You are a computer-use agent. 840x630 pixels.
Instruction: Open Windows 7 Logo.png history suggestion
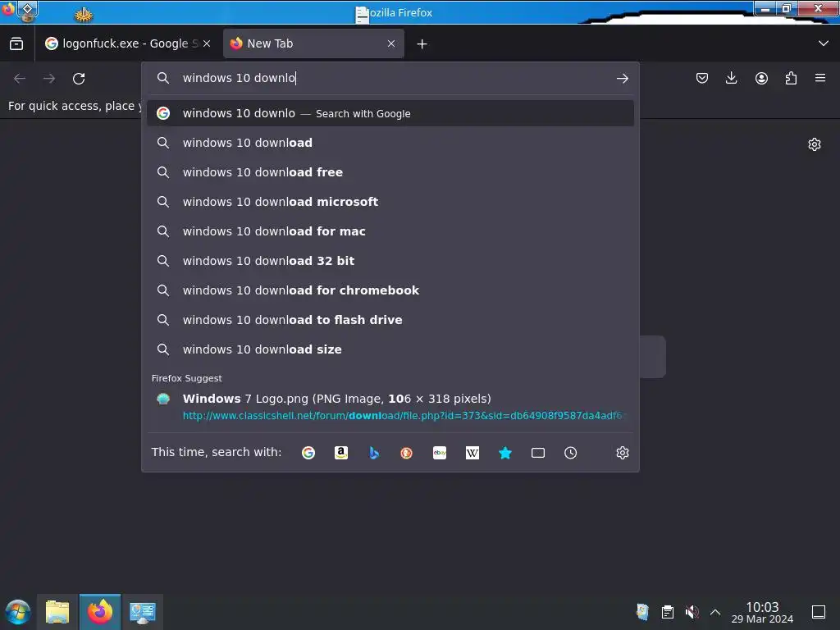point(390,407)
